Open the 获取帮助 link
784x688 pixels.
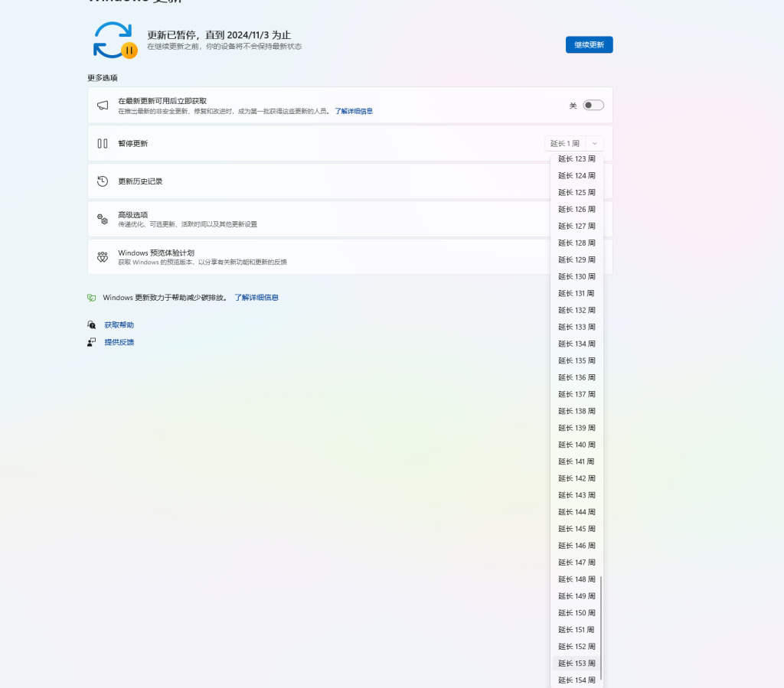[119, 324]
